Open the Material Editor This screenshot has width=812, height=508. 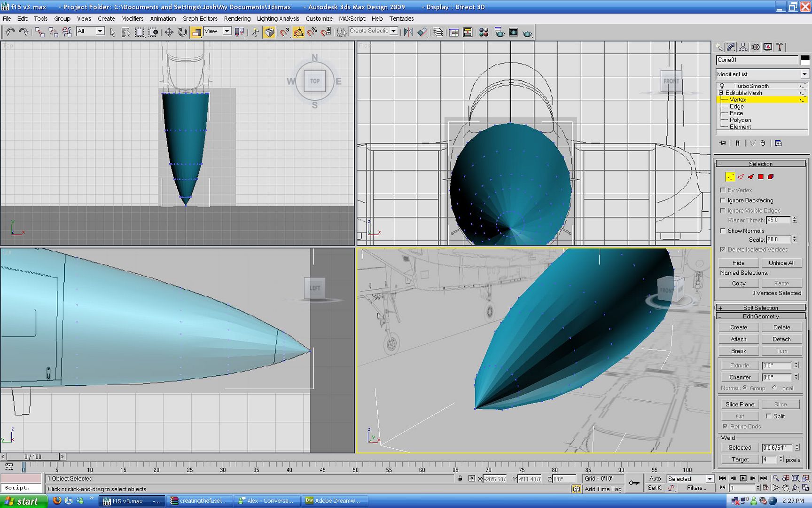(484, 32)
